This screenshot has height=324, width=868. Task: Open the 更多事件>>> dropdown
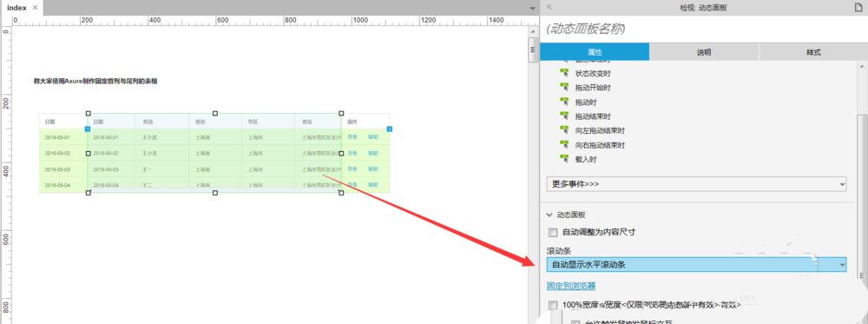click(696, 184)
